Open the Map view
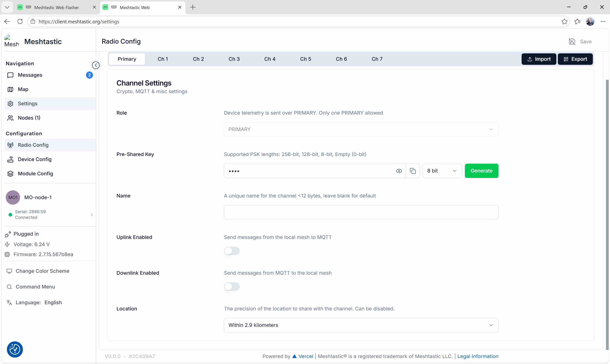The width and height of the screenshot is (610, 364). pyautogui.click(x=23, y=89)
